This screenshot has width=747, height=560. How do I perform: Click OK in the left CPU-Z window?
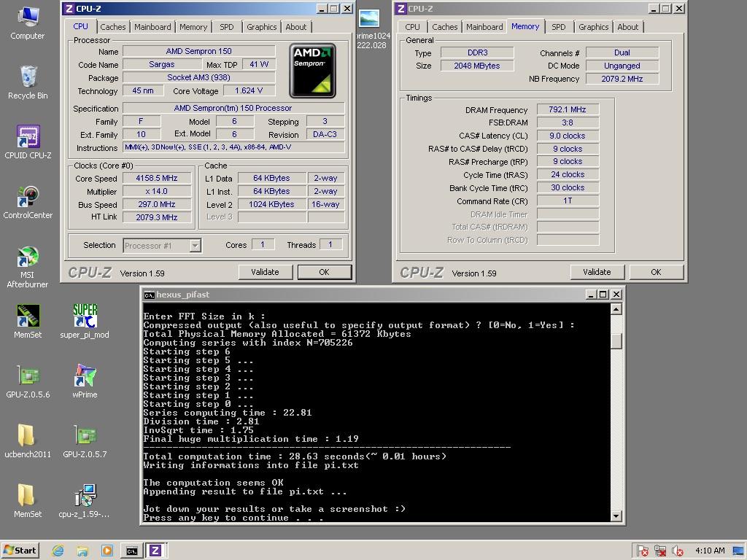coord(325,272)
